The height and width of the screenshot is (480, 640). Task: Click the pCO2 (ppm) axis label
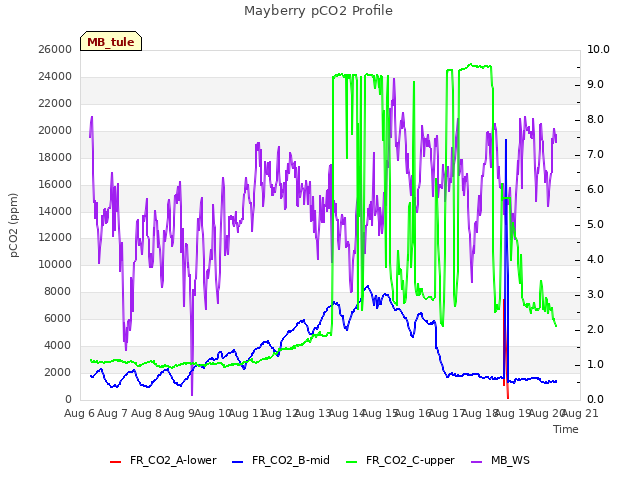[14, 225]
